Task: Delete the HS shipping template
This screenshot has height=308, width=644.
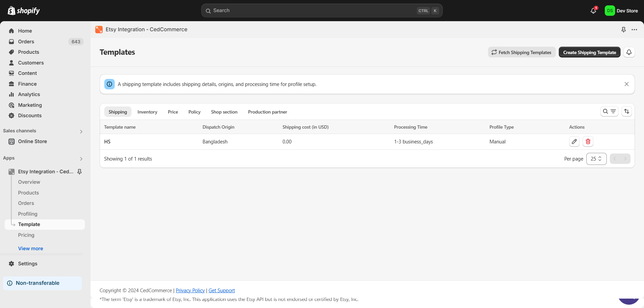Action: pyautogui.click(x=588, y=142)
